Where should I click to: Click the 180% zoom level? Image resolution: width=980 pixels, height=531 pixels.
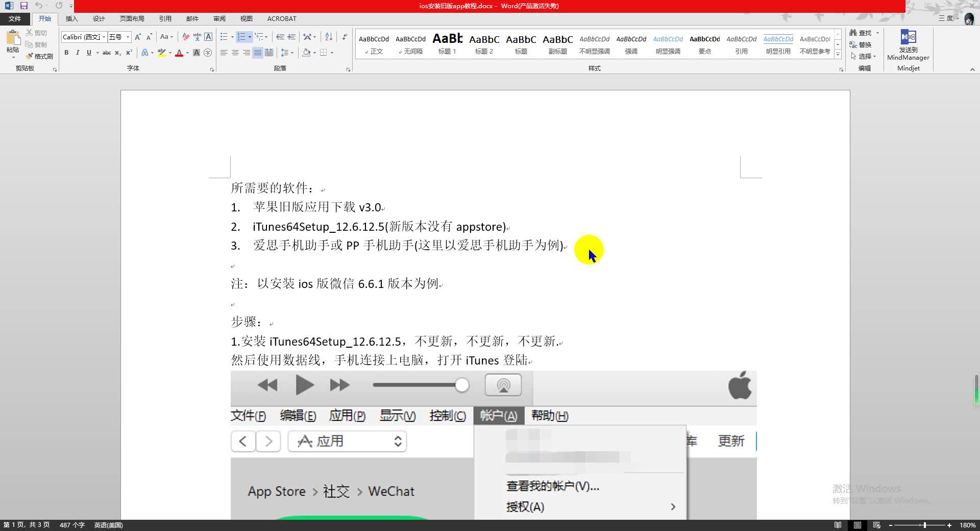click(x=967, y=525)
